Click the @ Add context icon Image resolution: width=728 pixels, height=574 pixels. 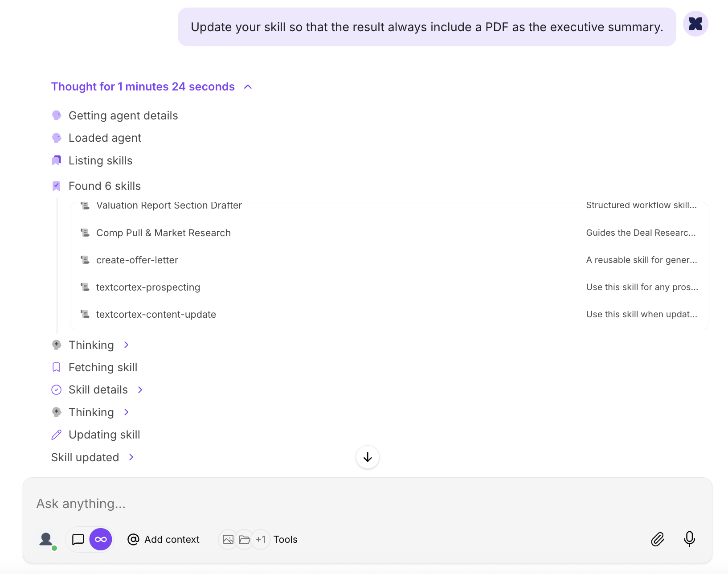[133, 539]
